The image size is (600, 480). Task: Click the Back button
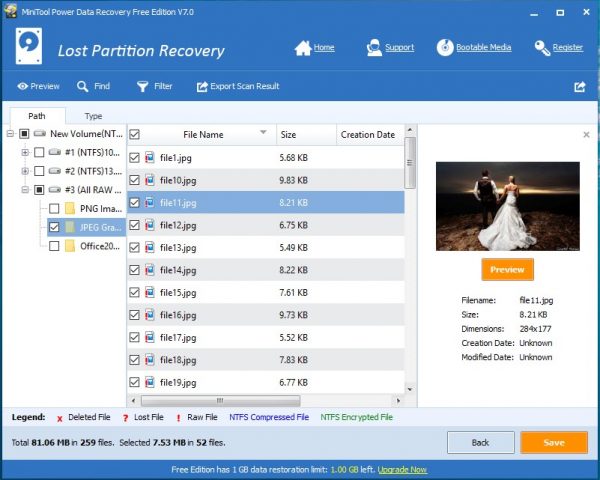[481, 443]
